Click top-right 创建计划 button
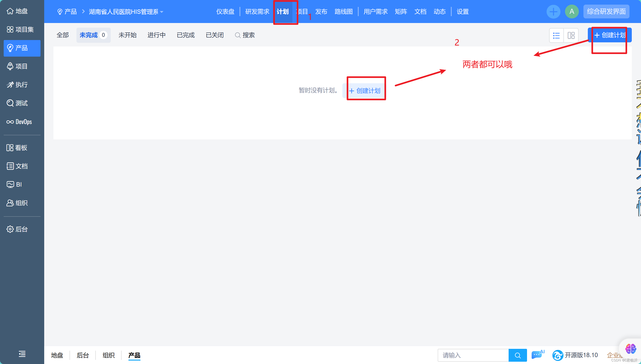The width and height of the screenshot is (641, 364). coord(609,35)
